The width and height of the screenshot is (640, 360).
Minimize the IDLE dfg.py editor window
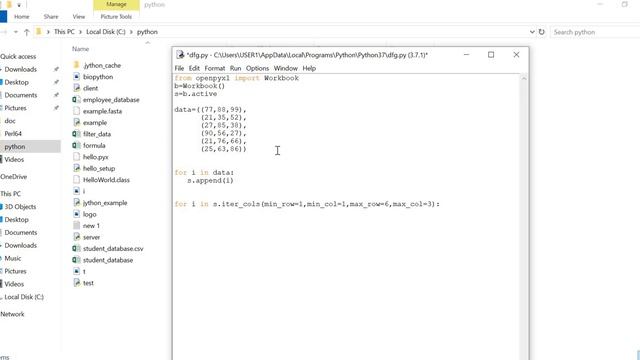(x=467, y=55)
